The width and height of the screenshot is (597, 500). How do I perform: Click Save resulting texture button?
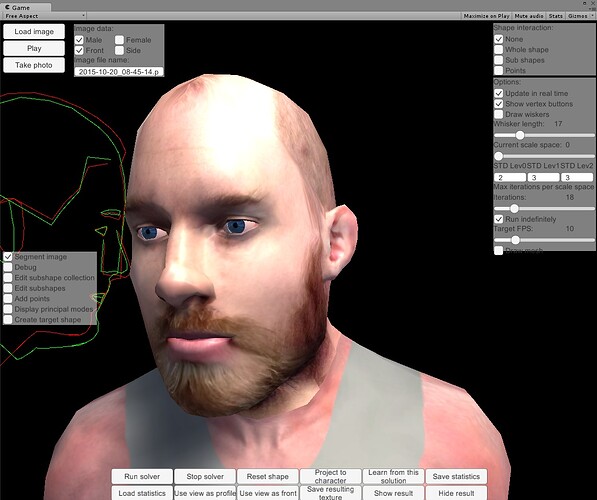[x=330, y=493]
